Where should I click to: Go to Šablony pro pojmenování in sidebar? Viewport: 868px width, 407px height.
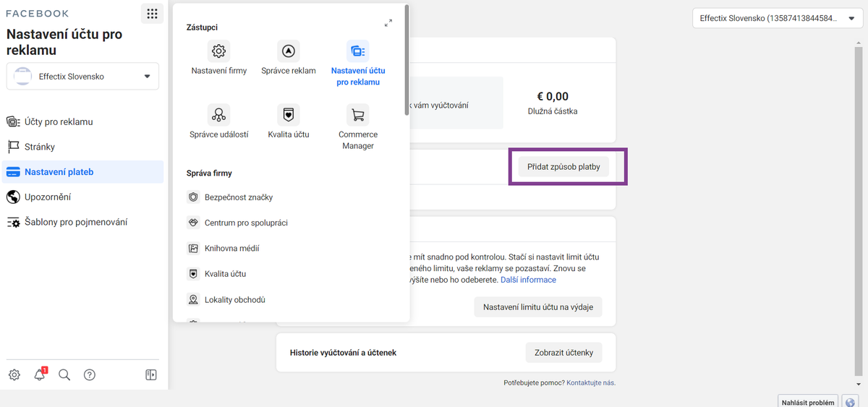pyautogui.click(x=84, y=222)
